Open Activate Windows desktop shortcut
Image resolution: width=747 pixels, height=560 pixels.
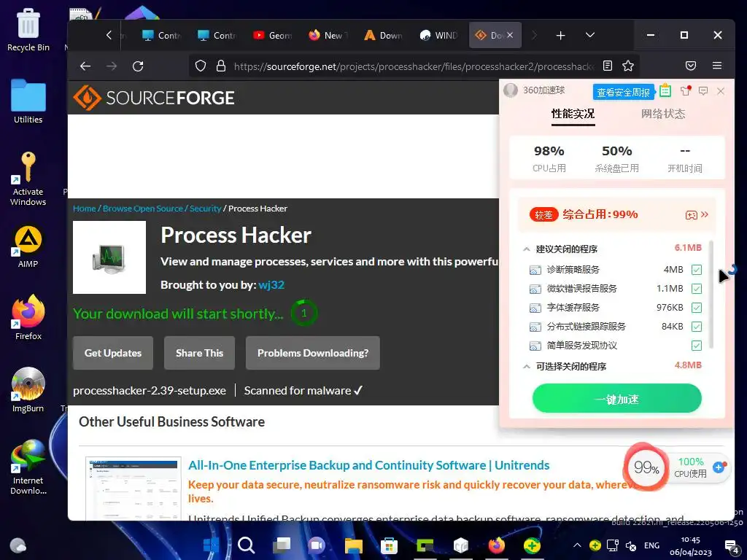pyautogui.click(x=28, y=179)
